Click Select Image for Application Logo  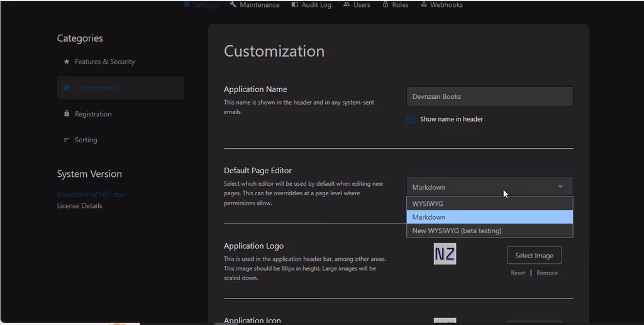tap(534, 256)
